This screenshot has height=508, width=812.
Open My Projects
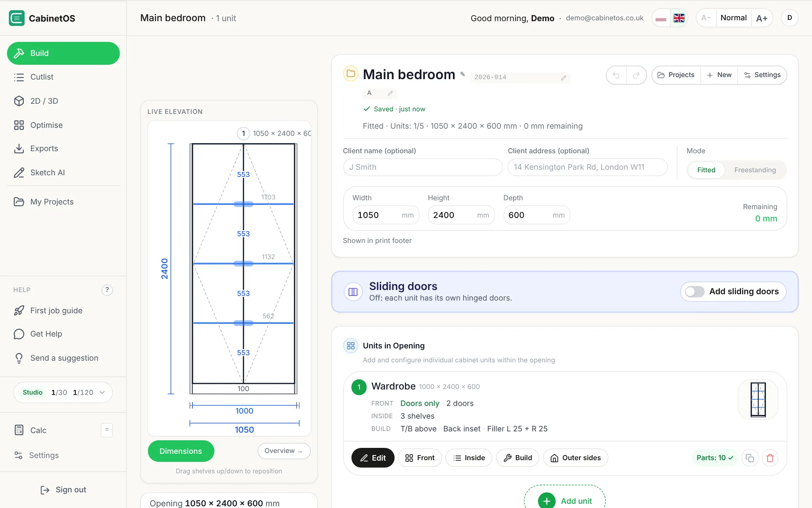point(63,202)
